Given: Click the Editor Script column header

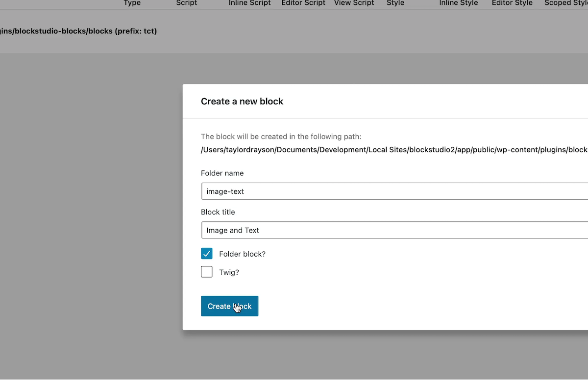Looking at the screenshot, I should point(303,3).
